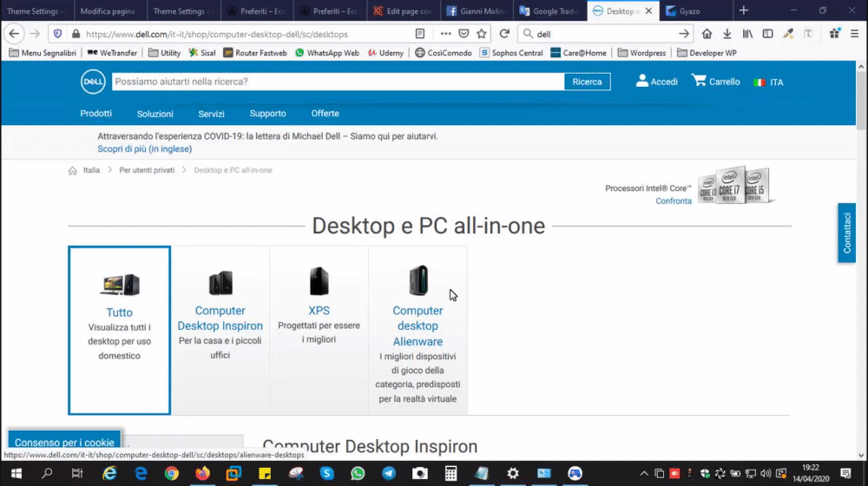Open the Menu Segnalibri bookmarks folder
Viewport: 868px width, 486px height.
coord(43,53)
